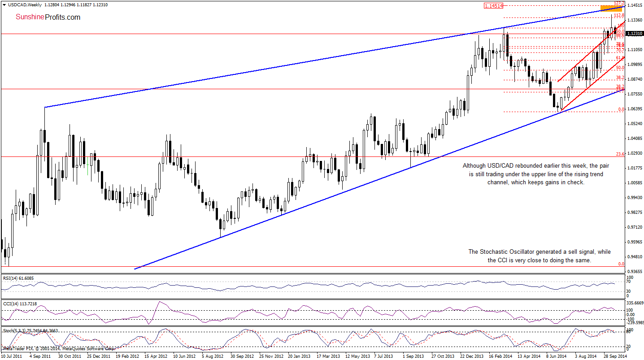Click the 23.6 Fibonacci retracement label
The height and width of the screenshot is (360, 644).
(x=620, y=154)
